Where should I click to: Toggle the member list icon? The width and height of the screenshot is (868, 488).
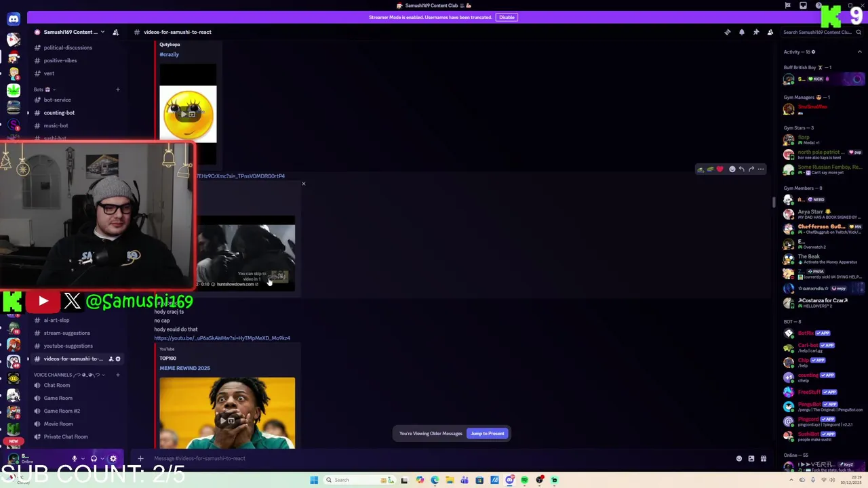click(x=770, y=32)
